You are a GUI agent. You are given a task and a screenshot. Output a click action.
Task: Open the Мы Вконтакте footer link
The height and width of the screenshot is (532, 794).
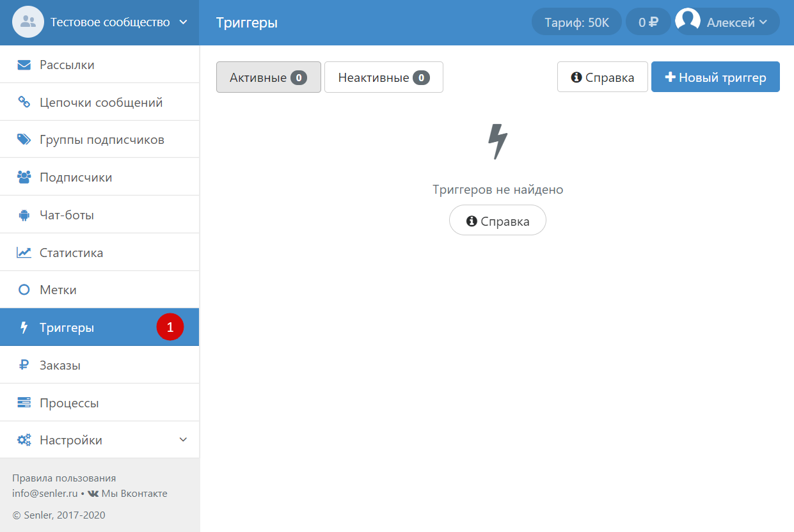click(x=128, y=493)
